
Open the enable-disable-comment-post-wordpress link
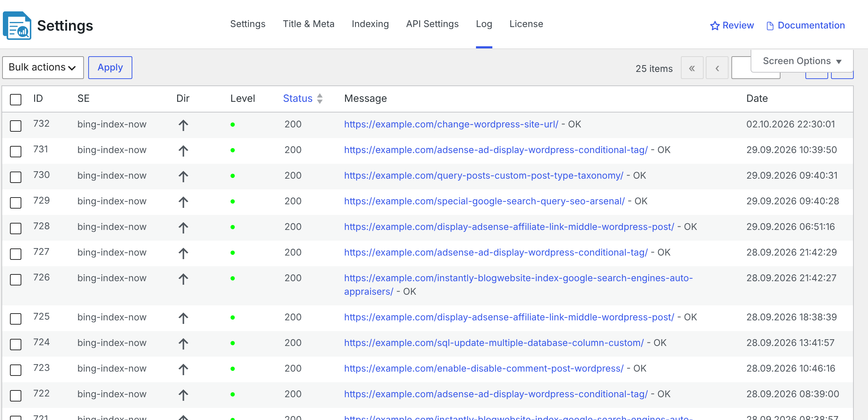484,368
